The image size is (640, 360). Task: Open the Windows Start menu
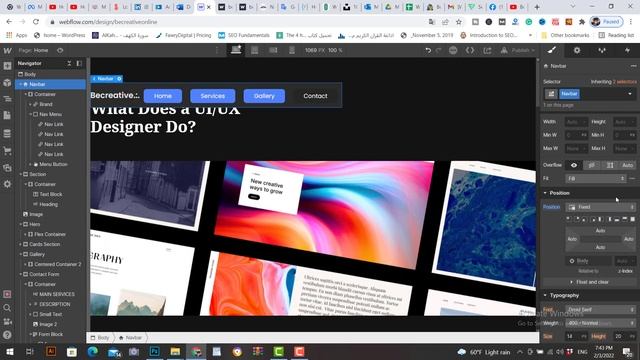[10, 351]
